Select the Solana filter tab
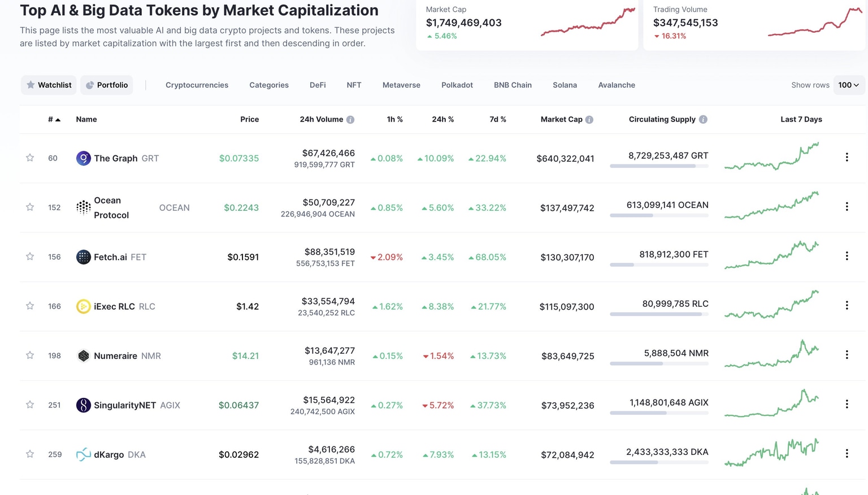This screenshot has height=495, width=868. click(x=565, y=85)
